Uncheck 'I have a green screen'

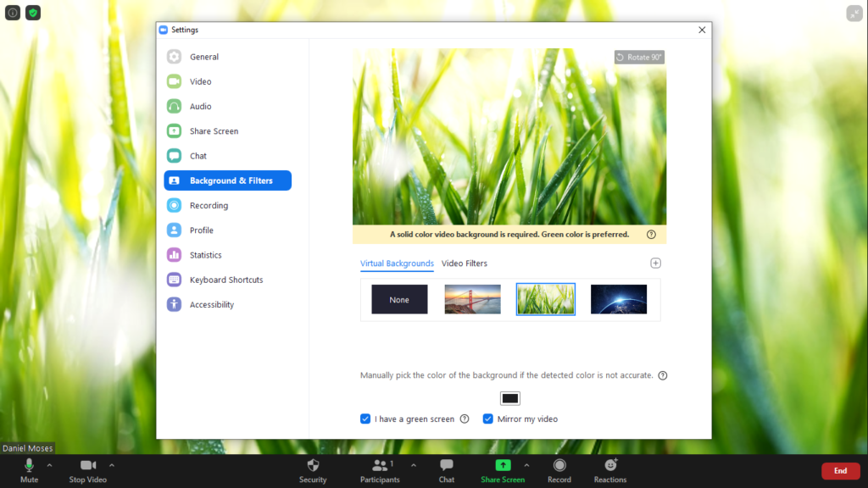[x=365, y=419]
